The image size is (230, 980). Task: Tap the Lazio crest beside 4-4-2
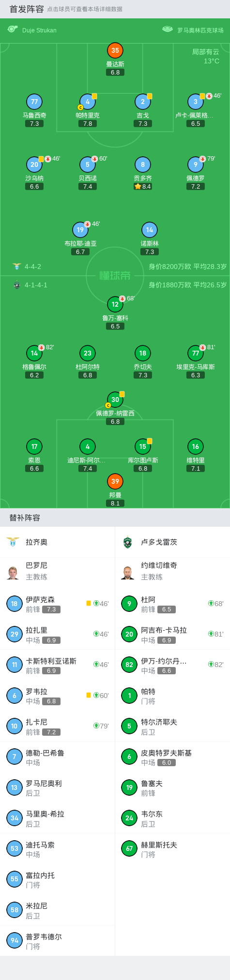(x=17, y=267)
